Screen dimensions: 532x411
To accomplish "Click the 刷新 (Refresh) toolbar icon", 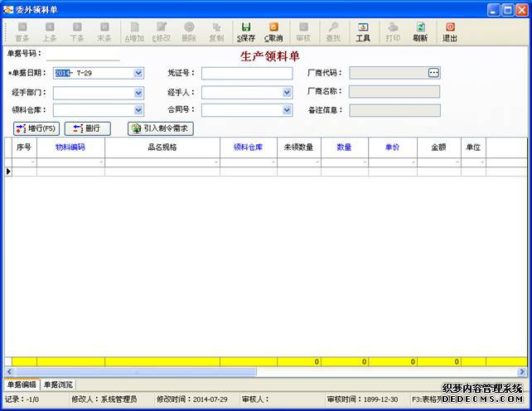I will point(420,31).
